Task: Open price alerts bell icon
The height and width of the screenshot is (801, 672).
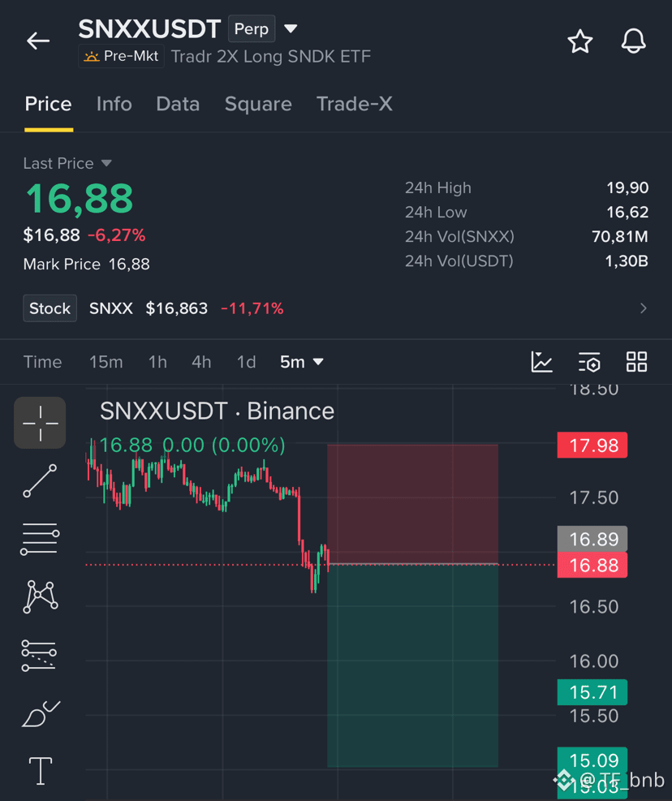Action: [633, 41]
